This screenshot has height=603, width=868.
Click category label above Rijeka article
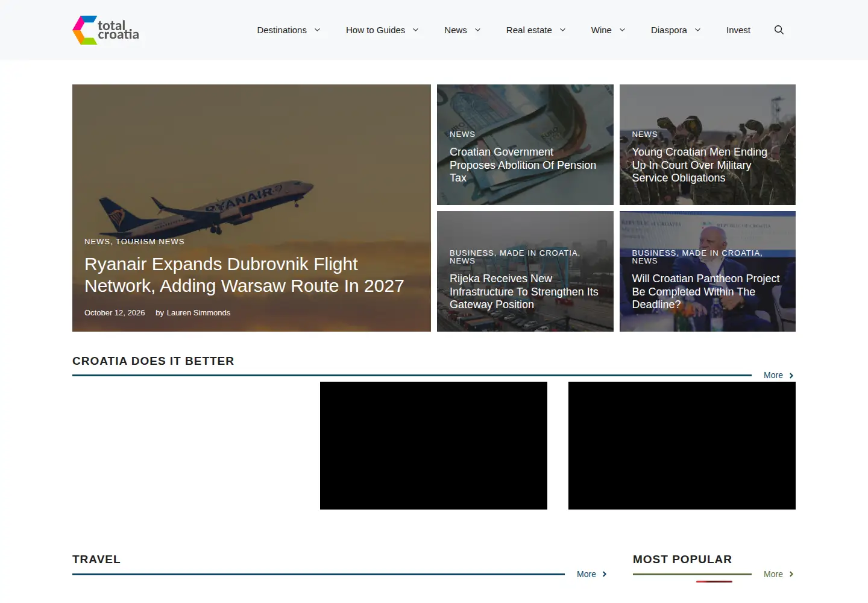coord(515,257)
